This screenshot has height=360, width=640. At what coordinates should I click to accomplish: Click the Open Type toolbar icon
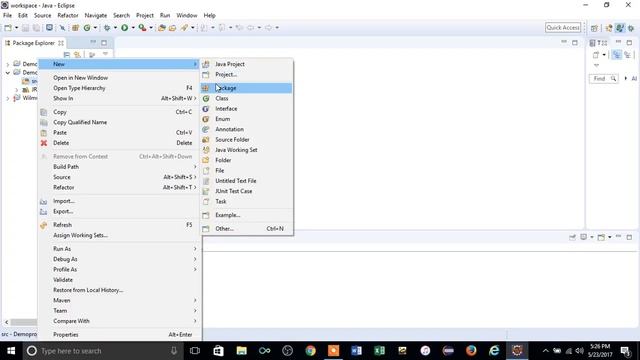pyautogui.click(x=162, y=28)
